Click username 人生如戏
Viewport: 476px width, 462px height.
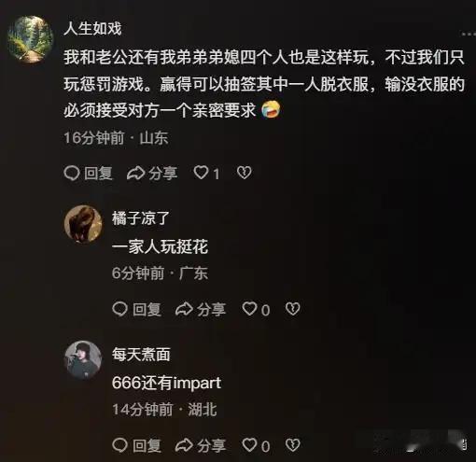[x=92, y=29]
